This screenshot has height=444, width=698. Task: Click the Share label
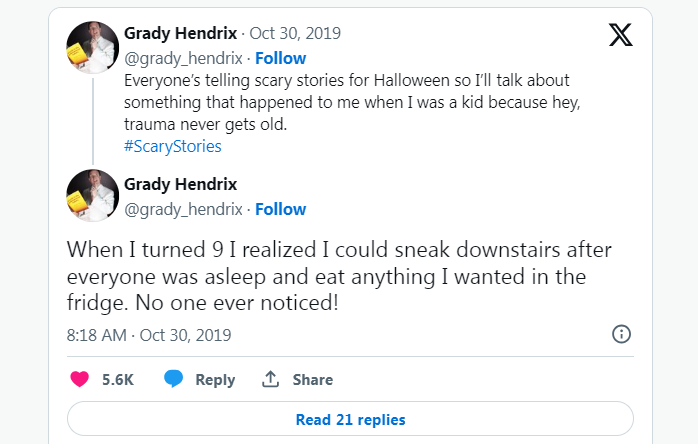tap(312, 380)
